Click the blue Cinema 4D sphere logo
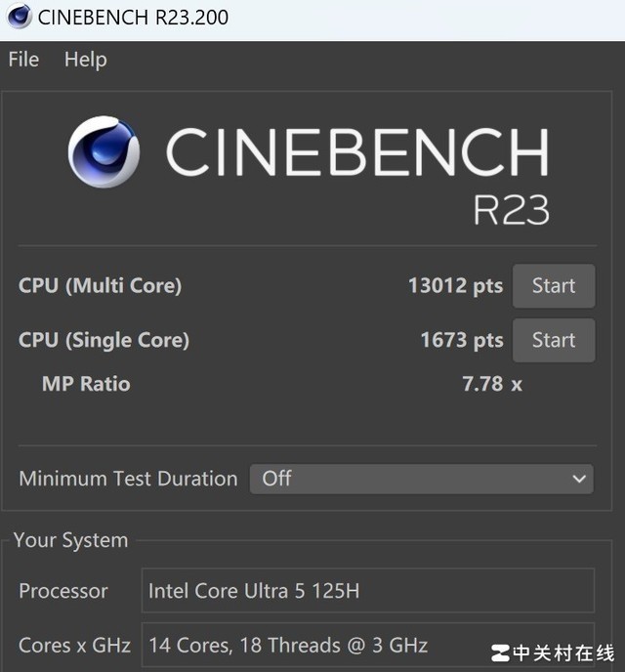This screenshot has width=625, height=672. click(104, 152)
